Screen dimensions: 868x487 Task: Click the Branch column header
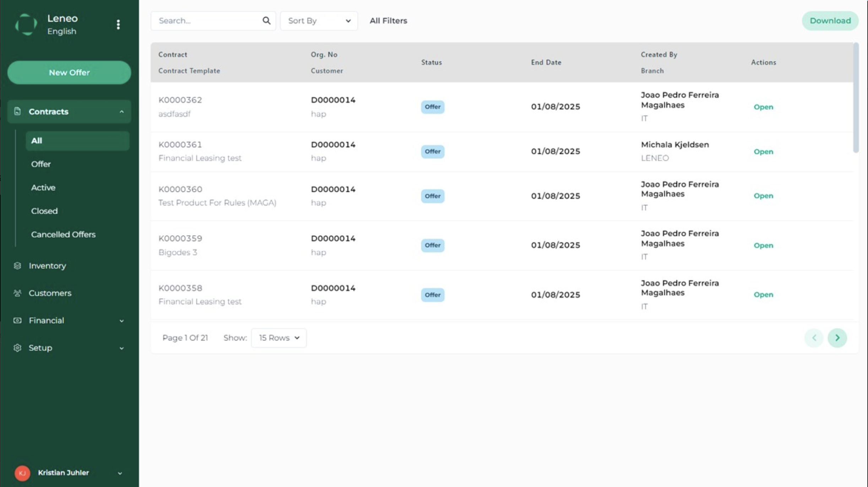652,71
